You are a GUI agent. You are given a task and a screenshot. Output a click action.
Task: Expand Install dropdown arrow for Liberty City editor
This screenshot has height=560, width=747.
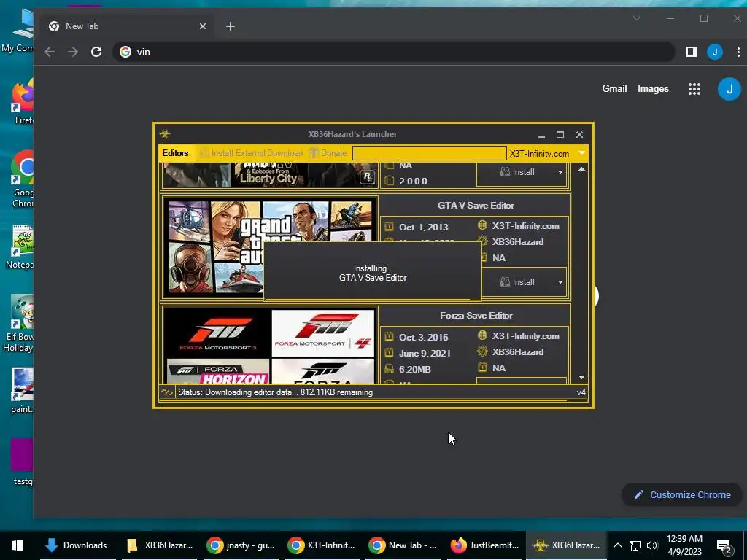560,172
